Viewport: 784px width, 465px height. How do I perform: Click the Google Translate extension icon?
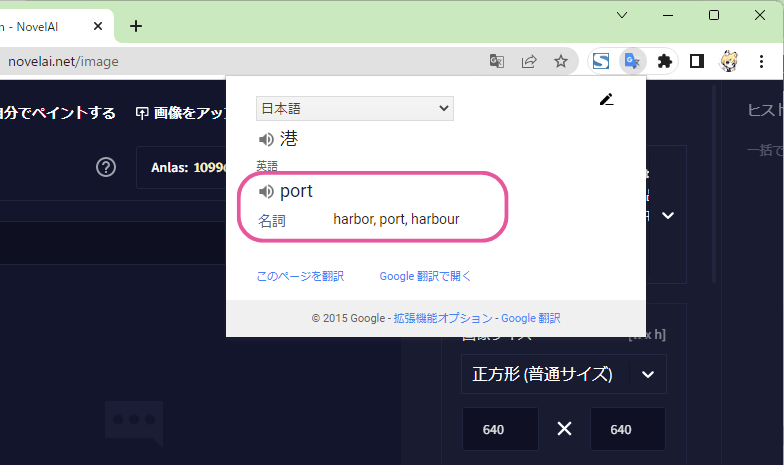click(x=632, y=62)
